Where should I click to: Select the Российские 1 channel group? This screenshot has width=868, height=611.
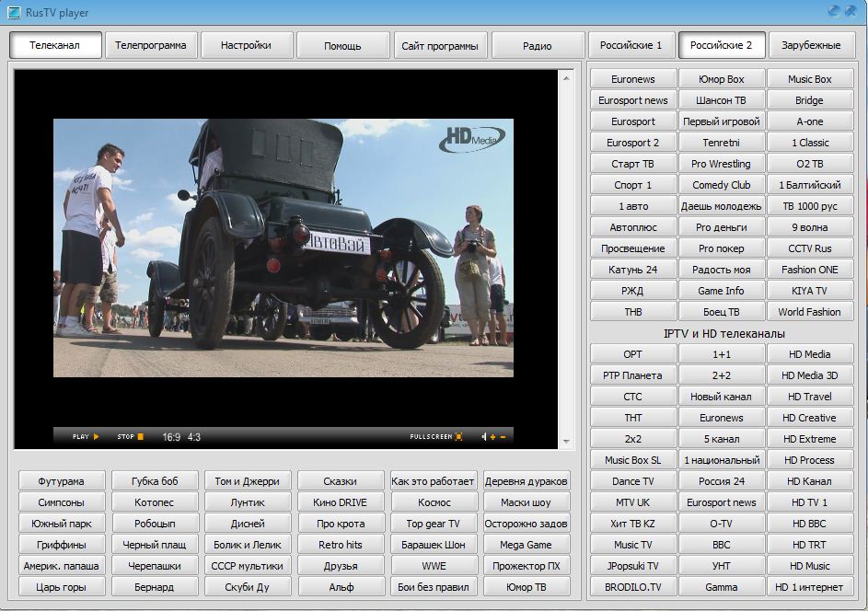(631, 45)
